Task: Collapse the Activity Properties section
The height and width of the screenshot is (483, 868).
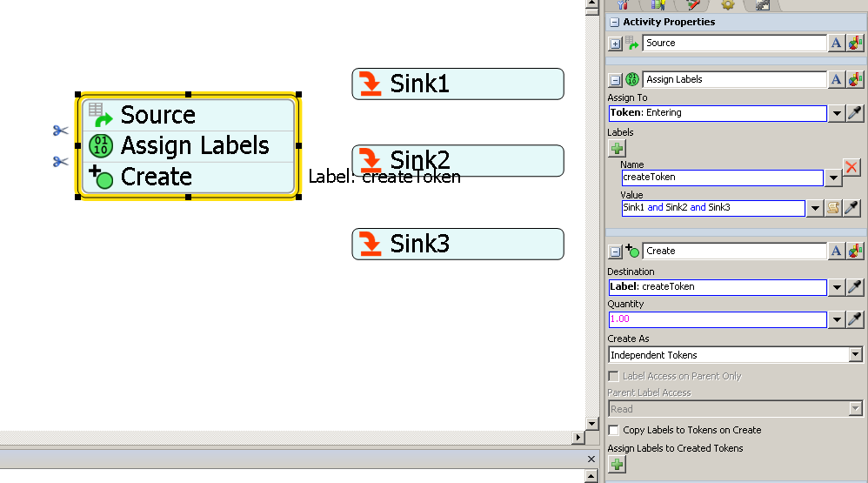Action: point(614,22)
